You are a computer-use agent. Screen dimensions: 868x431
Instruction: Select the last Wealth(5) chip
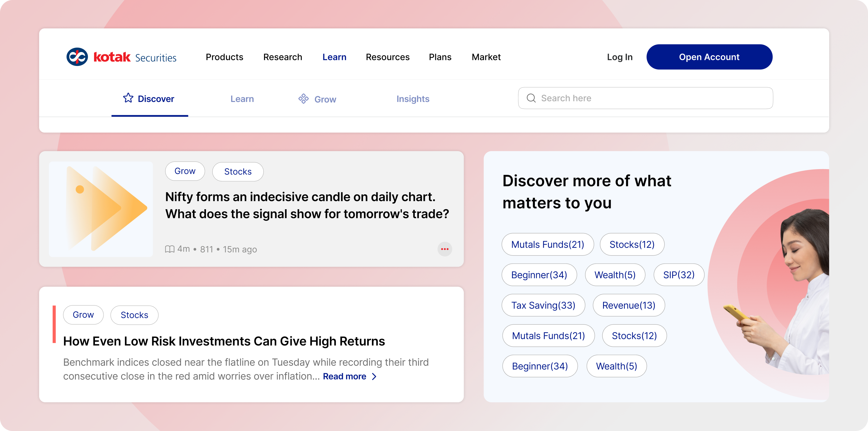[617, 366]
